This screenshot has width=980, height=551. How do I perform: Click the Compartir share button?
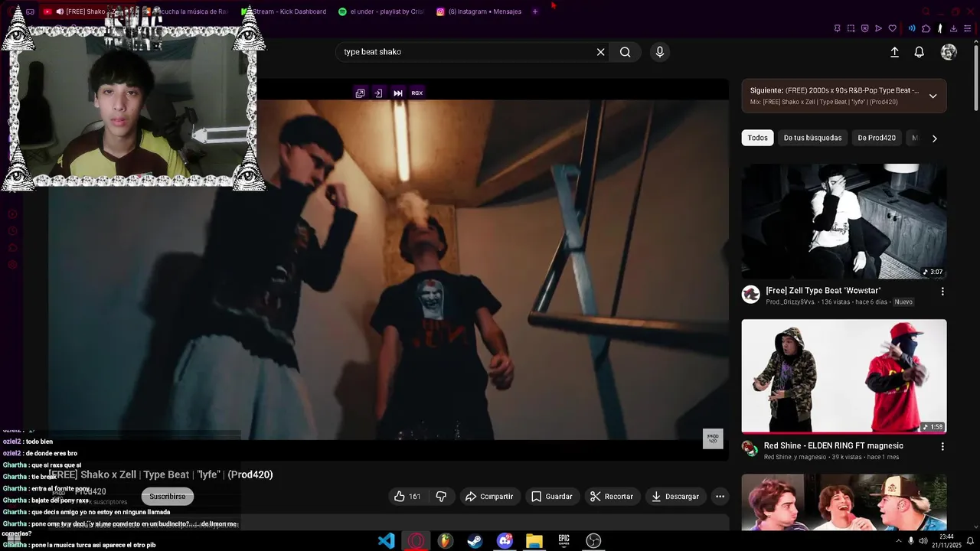489,497
